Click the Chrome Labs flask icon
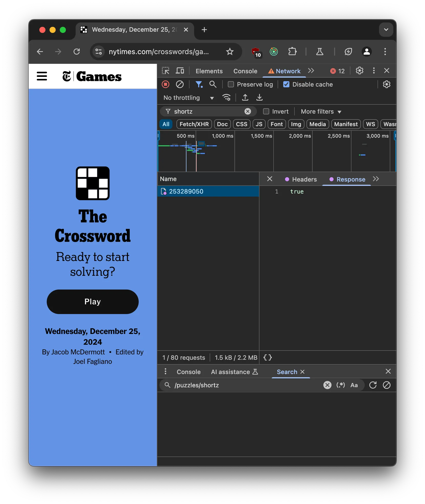425x504 pixels. (x=320, y=52)
